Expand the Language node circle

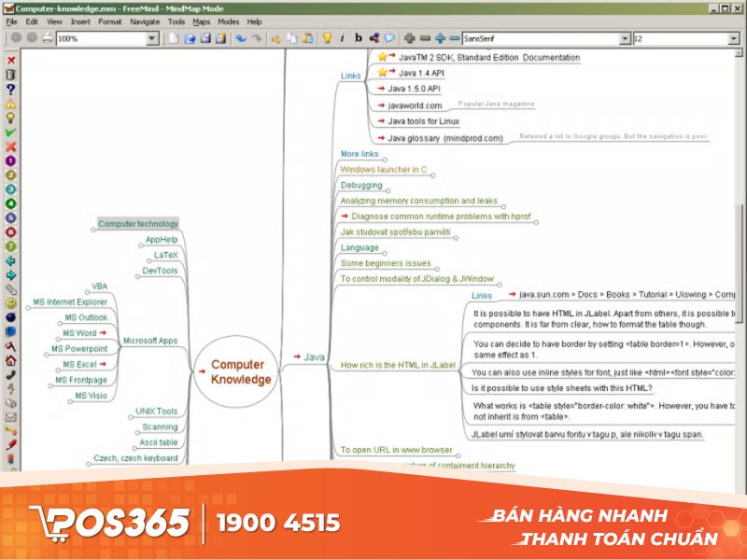point(385,253)
